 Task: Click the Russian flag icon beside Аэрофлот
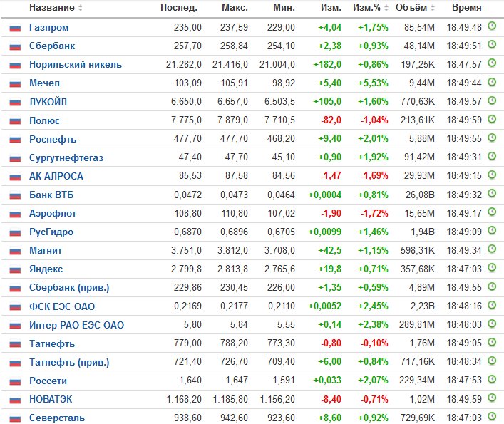(15, 214)
